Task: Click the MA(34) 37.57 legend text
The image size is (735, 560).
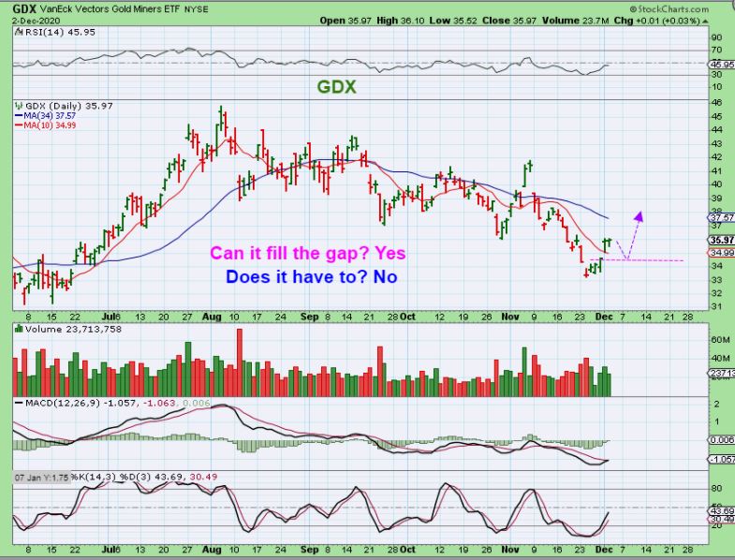Action: [x=50, y=116]
